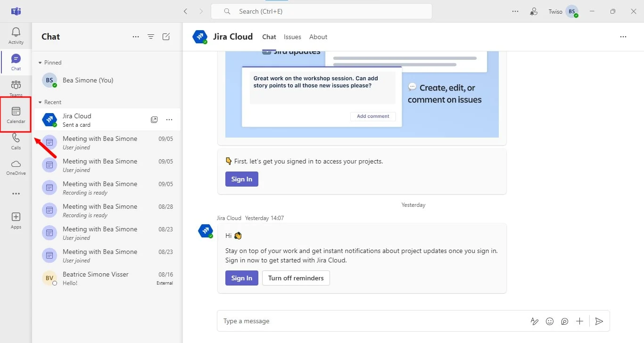Click the Twiso organization name
Viewport: 644px width, 343px height.
[555, 11]
